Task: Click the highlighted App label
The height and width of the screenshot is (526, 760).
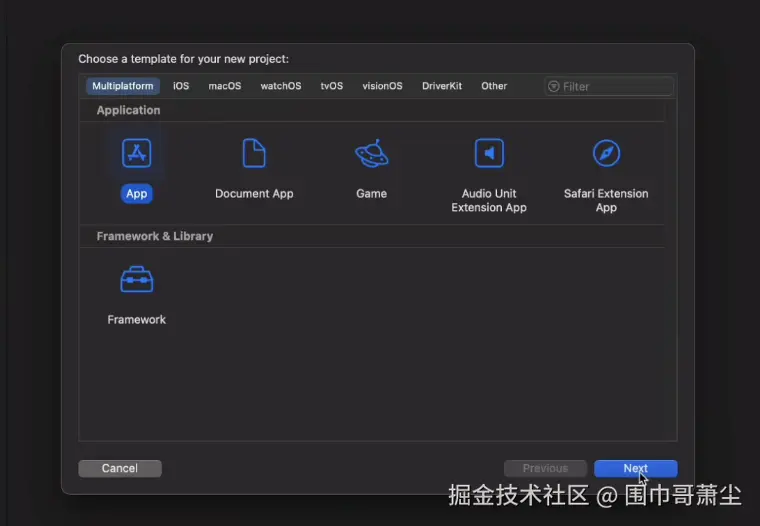Action: 137,193
